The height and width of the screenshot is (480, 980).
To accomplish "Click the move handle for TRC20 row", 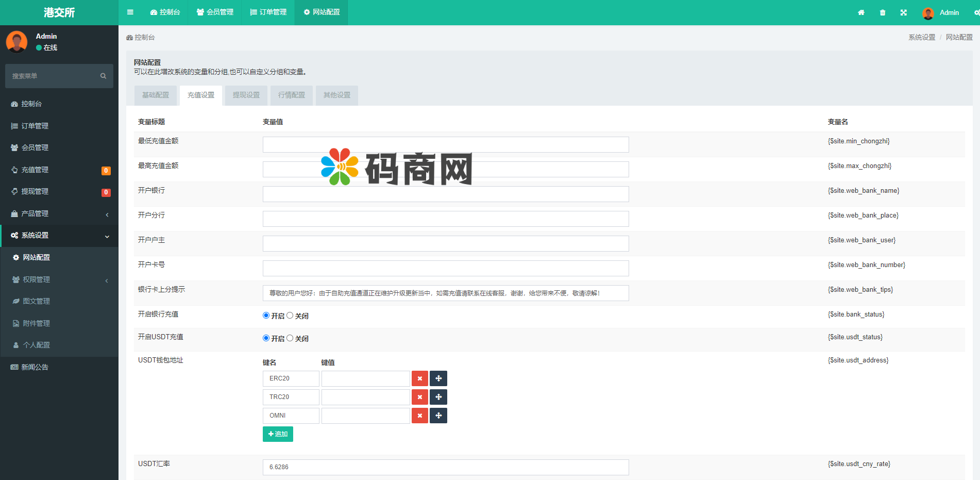I will click(x=438, y=397).
